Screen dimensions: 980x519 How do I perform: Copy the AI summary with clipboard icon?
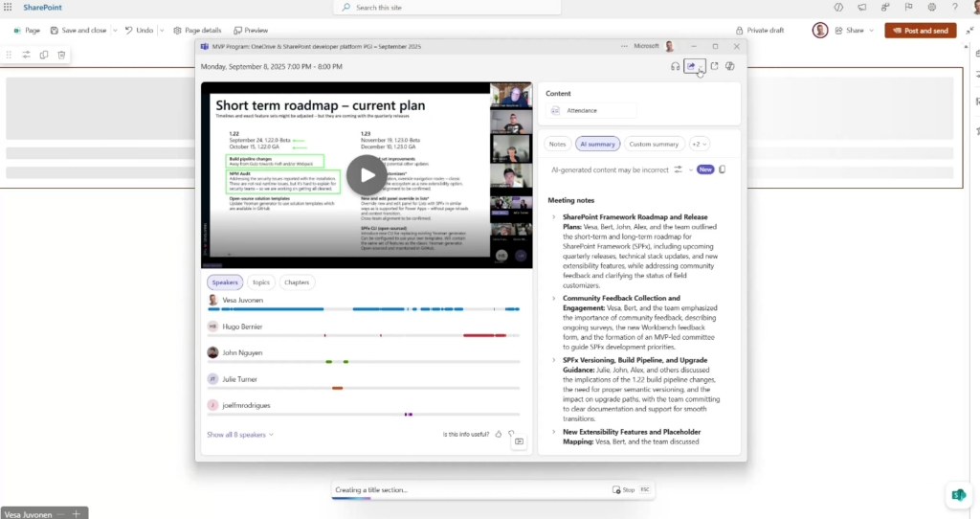point(723,169)
